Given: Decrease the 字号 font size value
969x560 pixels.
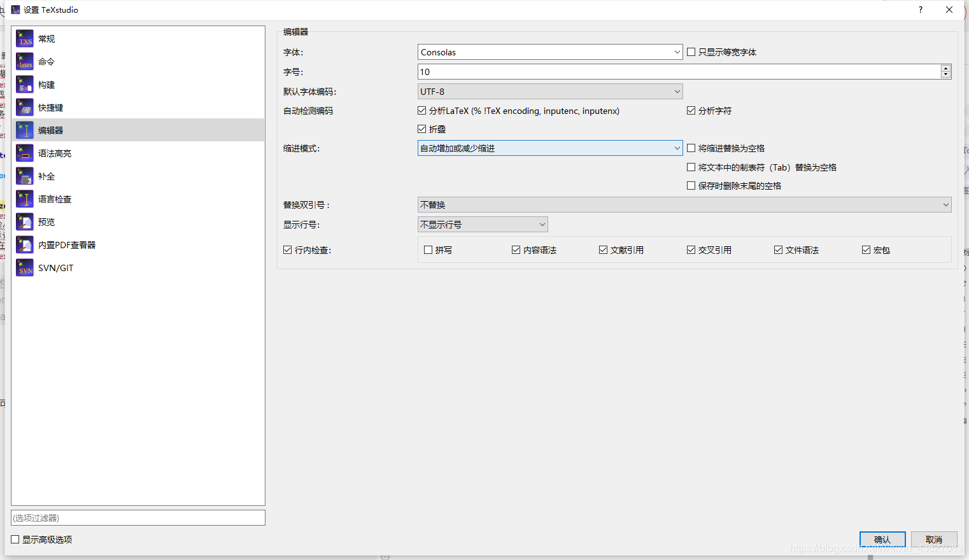Looking at the screenshot, I should pyautogui.click(x=946, y=75).
